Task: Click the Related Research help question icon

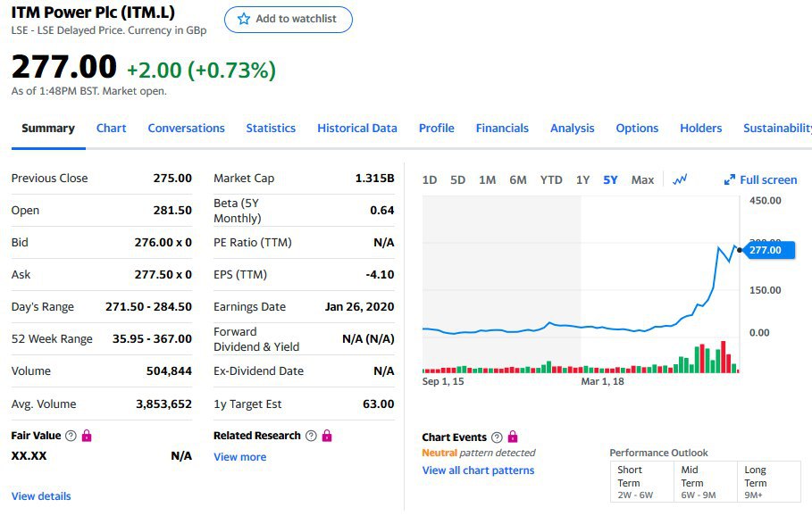Action: pyautogui.click(x=311, y=436)
